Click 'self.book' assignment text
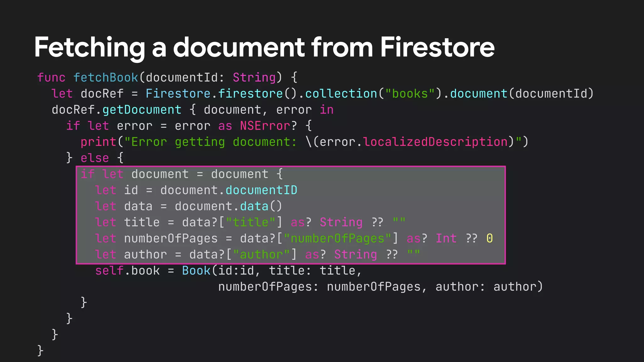The width and height of the screenshot is (644, 362). 127,271
